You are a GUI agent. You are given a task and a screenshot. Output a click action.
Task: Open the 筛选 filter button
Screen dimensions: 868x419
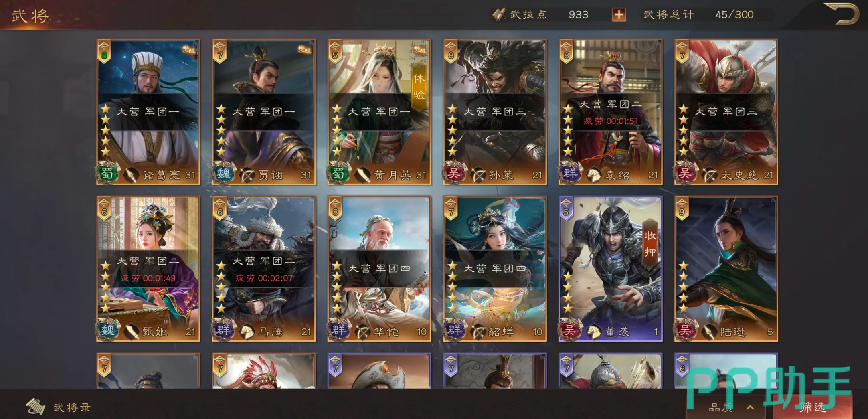[813, 407]
